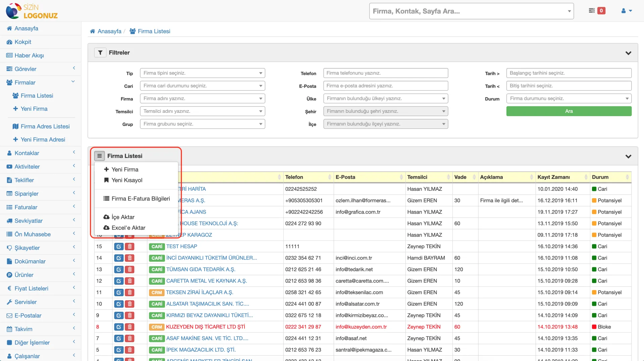Delete the ASAF MAKİNE SAN. row
The image size is (644, 361).
tap(129, 338)
